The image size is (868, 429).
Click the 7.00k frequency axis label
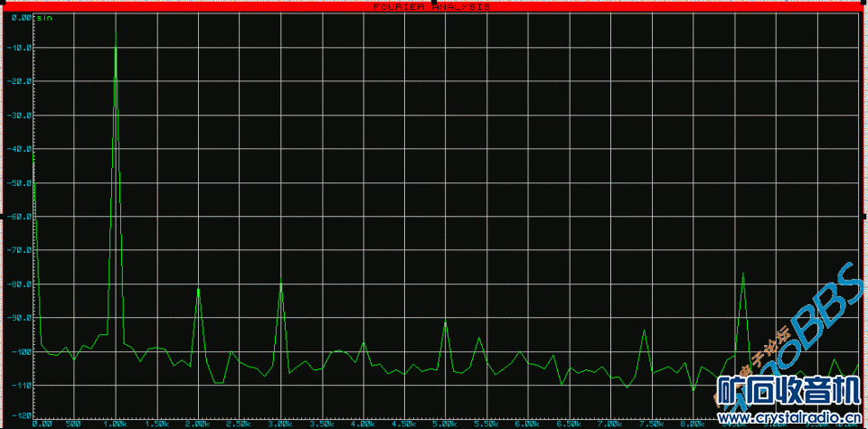point(610,424)
